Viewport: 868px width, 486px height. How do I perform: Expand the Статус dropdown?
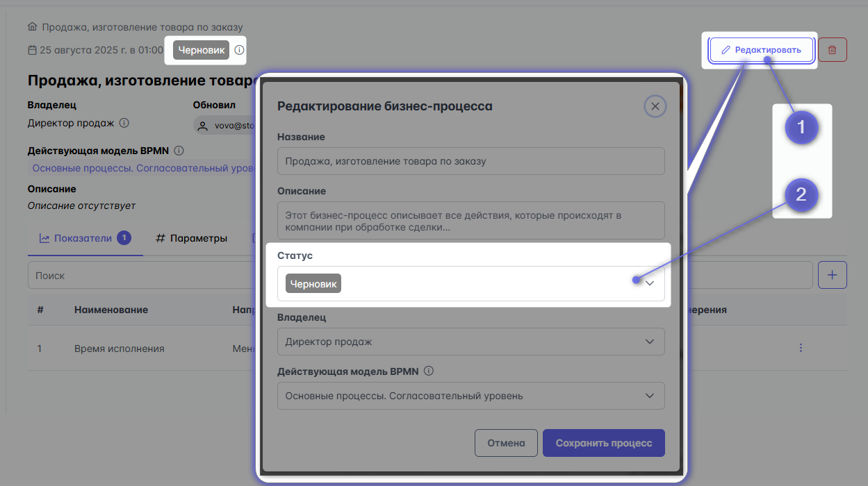pyautogui.click(x=649, y=283)
